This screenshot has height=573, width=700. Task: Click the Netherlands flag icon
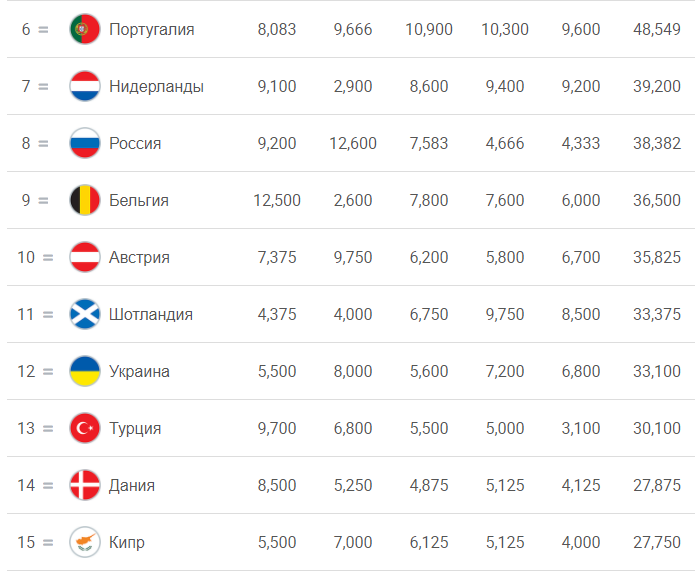[x=85, y=87]
